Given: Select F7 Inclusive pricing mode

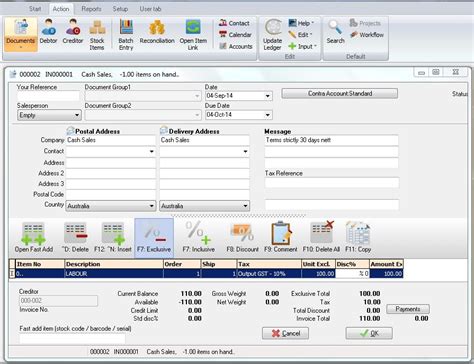Looking at the screenshot, I should point(199,238).
